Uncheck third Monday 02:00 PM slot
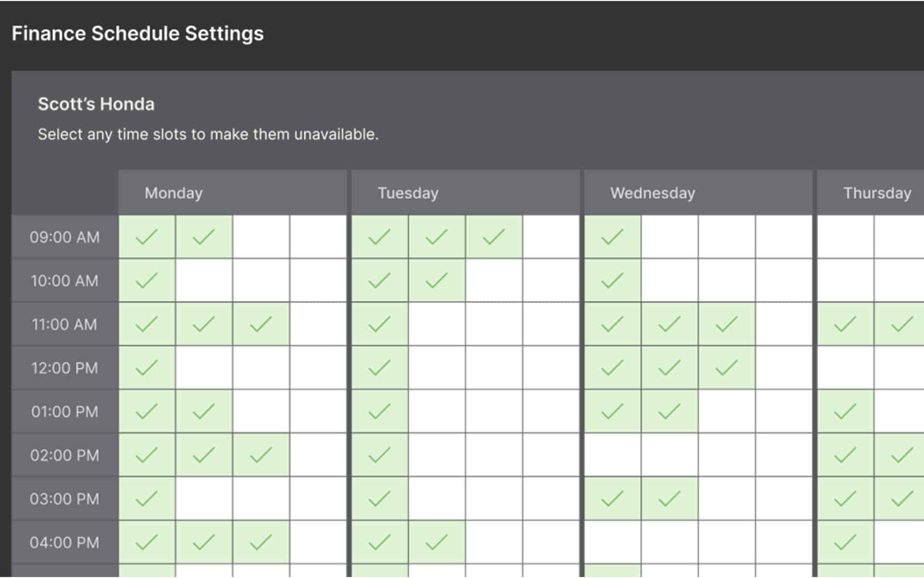The width and height of the screenshot is (924, 578). (261, 455)
